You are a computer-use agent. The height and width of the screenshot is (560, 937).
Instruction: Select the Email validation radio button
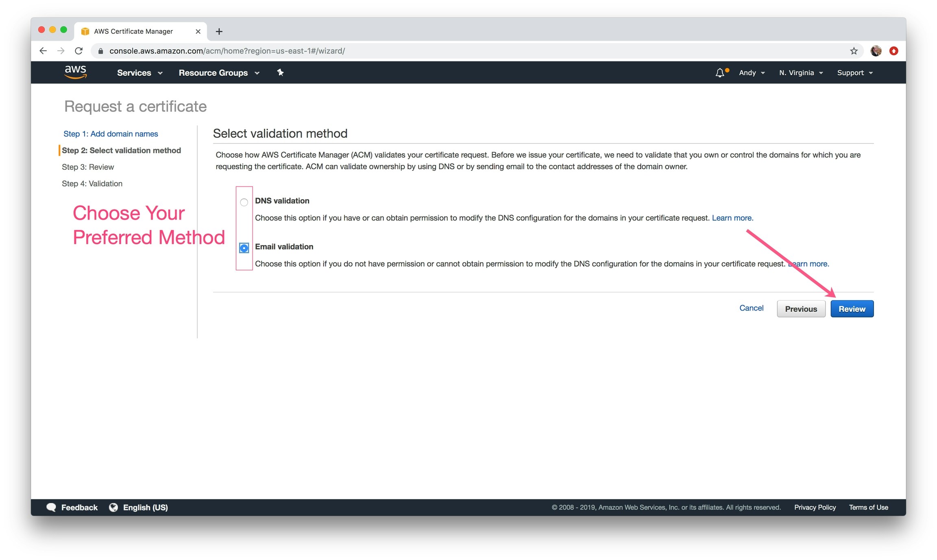[244, 248]
